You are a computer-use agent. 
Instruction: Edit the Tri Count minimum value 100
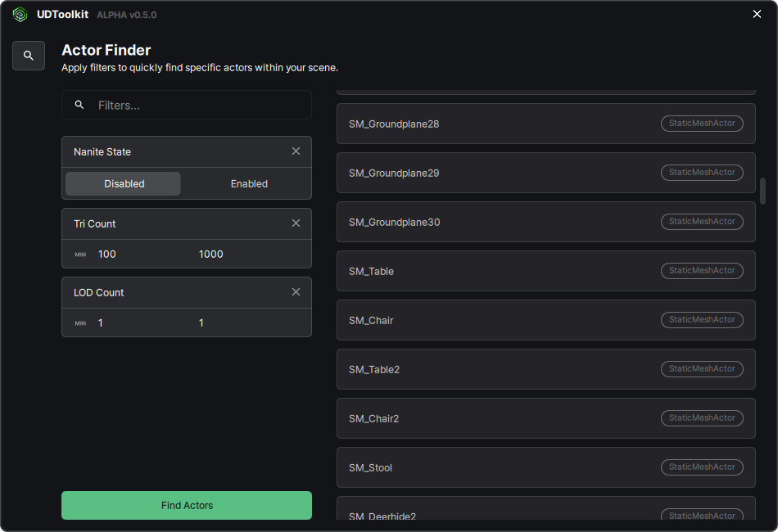click(x=106, y=254)
